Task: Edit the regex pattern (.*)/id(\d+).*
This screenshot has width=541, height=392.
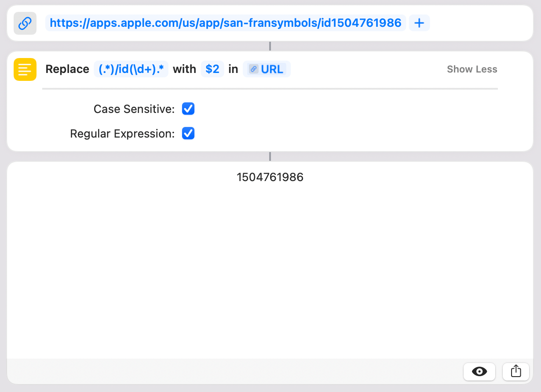Action: coord(131,69)
